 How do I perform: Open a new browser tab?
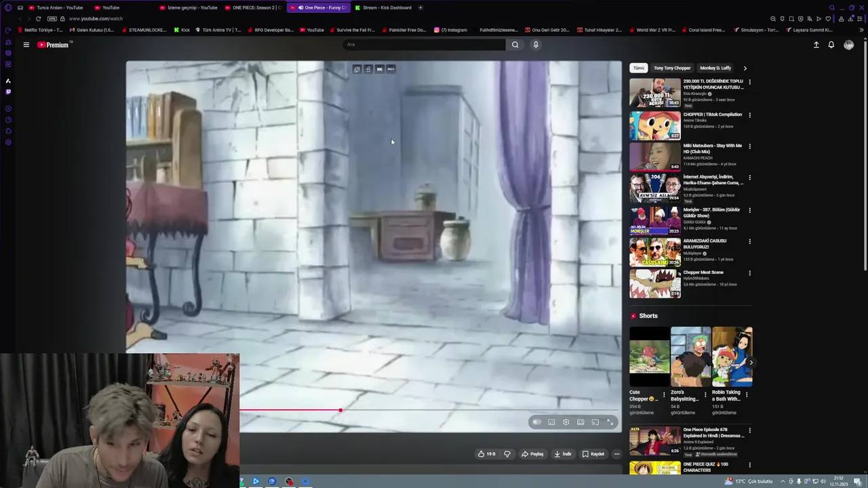click(420, 7)
